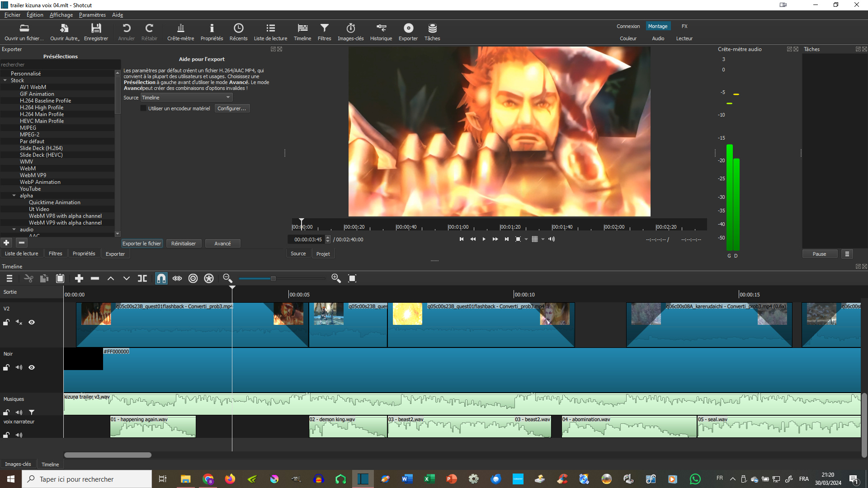Hide the V2 track
The height and width of the screenshot is (488, 868).
pos(32,322)
